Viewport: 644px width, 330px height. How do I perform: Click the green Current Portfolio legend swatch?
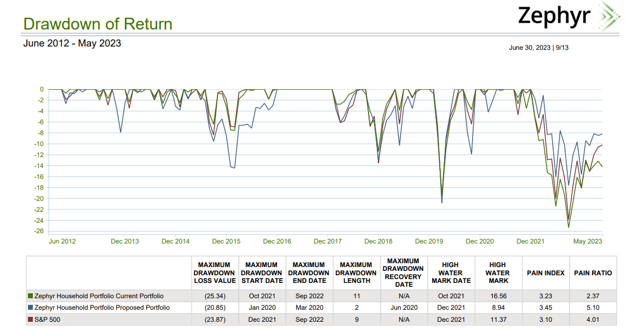click(x=31, y=296)
